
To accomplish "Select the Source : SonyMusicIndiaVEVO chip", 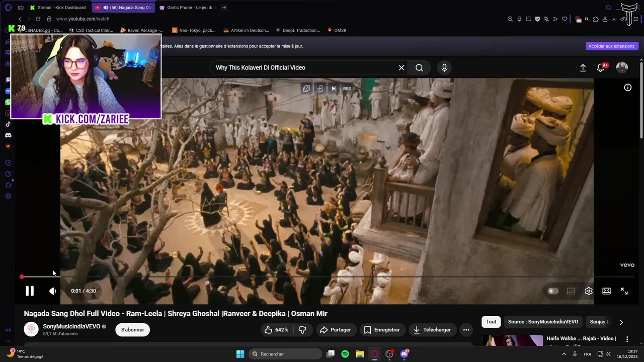I will [x=543, y=322].
